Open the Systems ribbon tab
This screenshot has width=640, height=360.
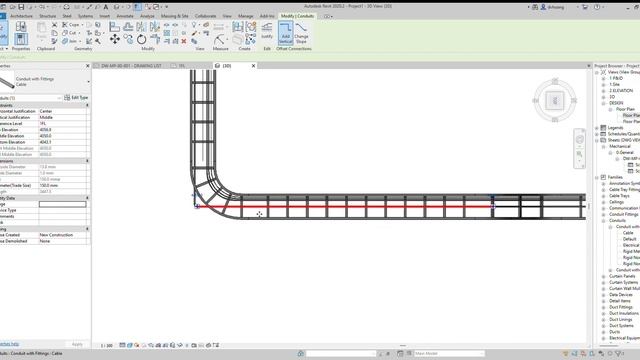point(85,16)
